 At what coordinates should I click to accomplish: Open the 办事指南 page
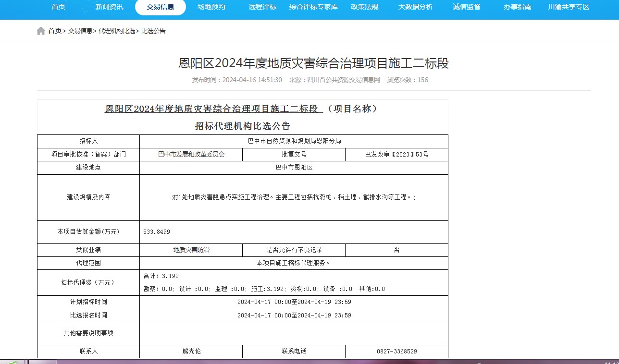517,7
